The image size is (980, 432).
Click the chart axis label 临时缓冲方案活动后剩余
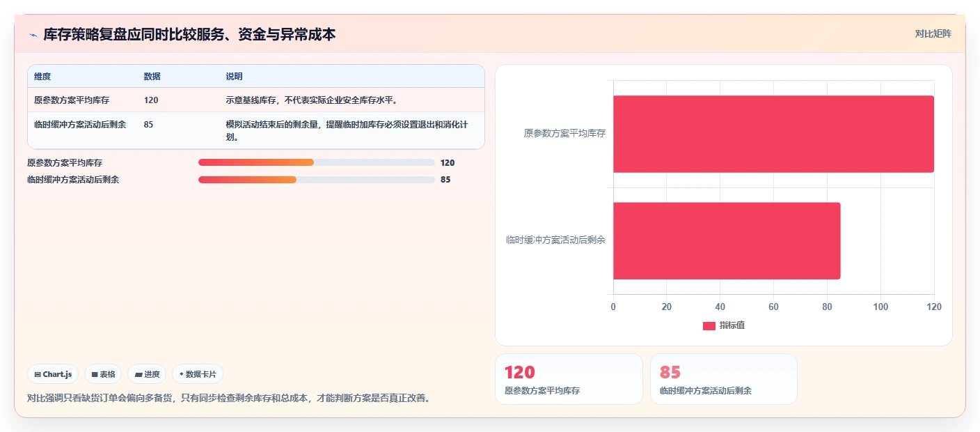[x=555, y=240]
